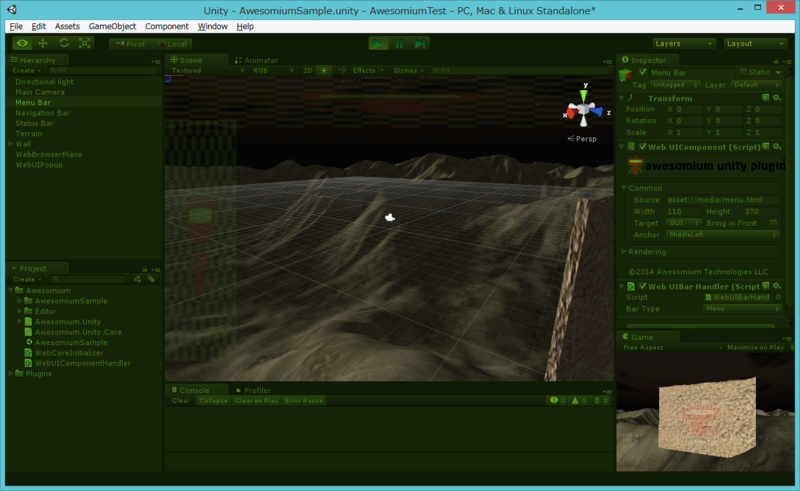Image resolution: width=800 pixels, height=491 pixels.
Task: Open the Textured draw mode dropdown
Action: [x=207, y=70]
